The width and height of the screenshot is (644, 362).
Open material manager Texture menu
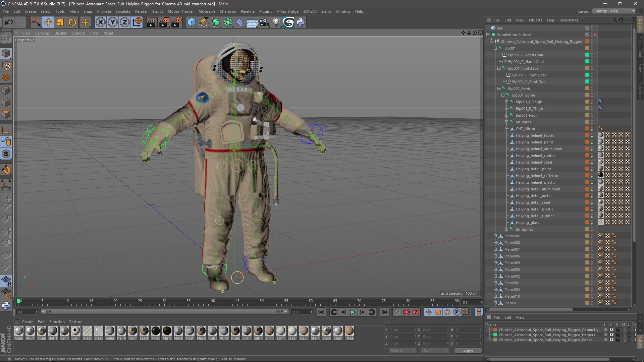(75, 322)
